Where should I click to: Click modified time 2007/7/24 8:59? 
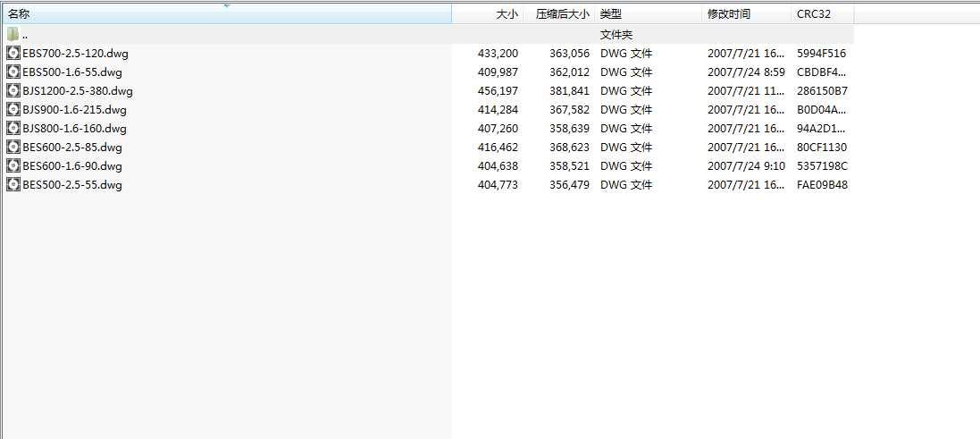(746, 72)
